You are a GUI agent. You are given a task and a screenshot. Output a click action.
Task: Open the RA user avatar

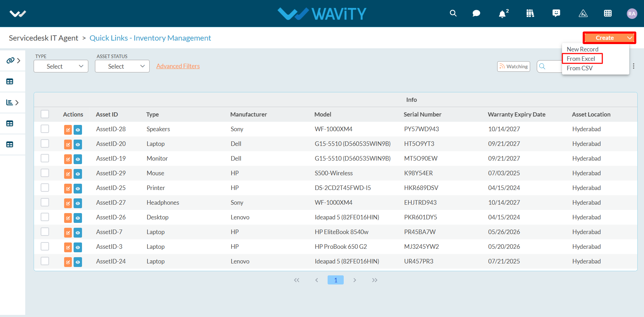coord(632,14)
